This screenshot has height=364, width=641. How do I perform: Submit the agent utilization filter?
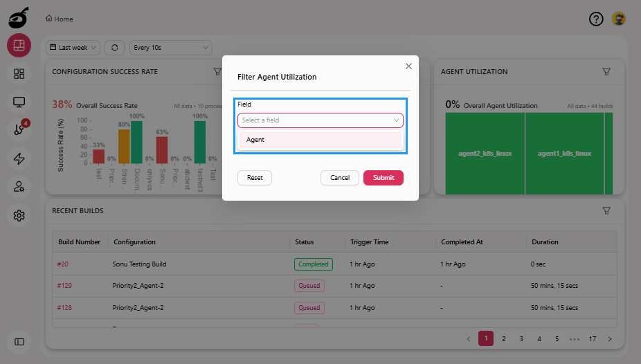pos(383,178)
